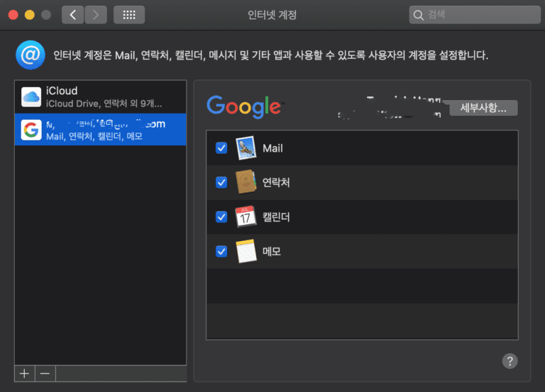
Task: Select the Google account row with Mail, 연락처, 캘린더, 메모
Action: point(101,130)
